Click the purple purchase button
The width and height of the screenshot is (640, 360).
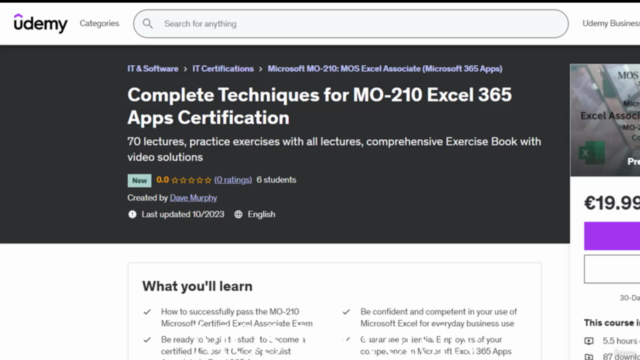612,236
